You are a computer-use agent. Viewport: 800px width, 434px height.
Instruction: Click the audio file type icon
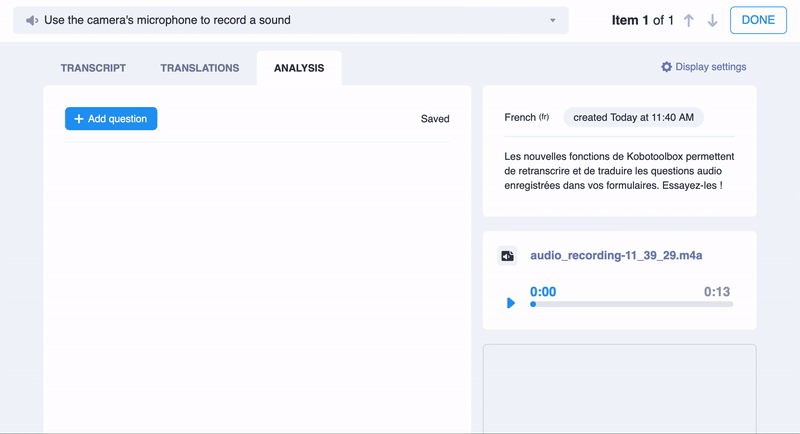point(508,256)
